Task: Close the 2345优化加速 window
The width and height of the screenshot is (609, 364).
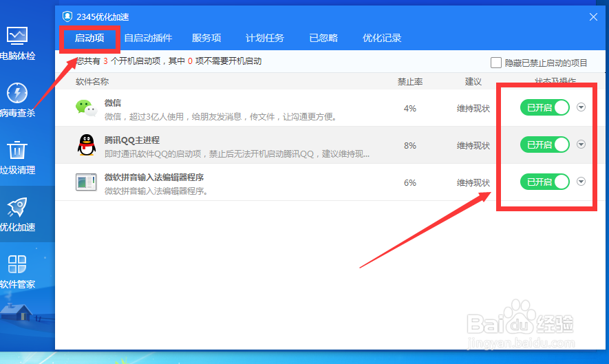Action: [x=593, y=17]
